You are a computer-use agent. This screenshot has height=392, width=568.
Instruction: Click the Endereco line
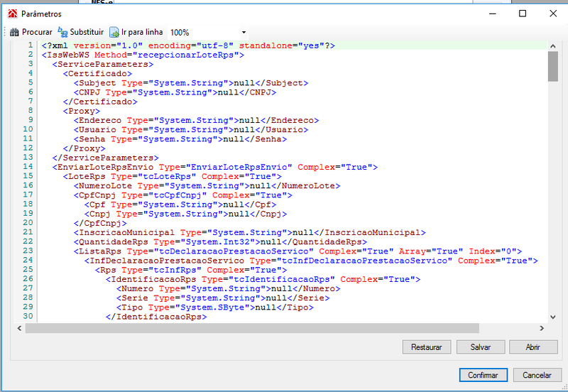[x=197, y=120]
